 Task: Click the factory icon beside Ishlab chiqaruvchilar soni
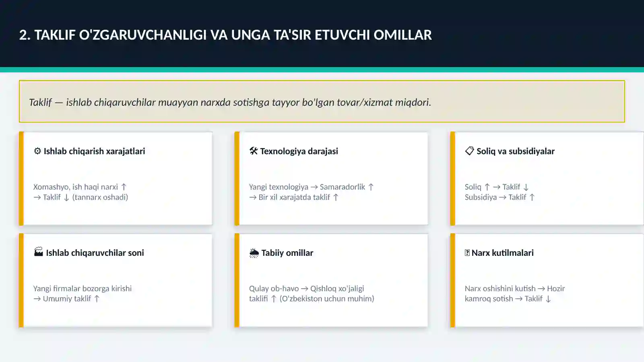tap(39, 252)
